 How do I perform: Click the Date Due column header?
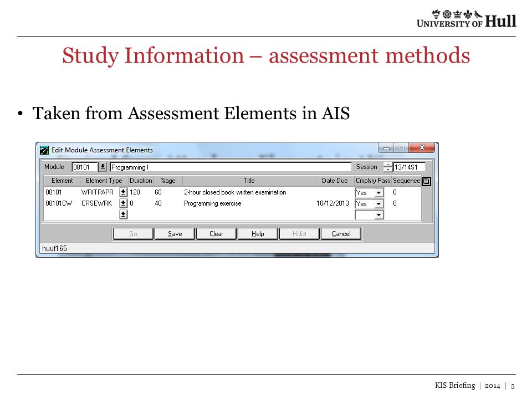(335, 181)
